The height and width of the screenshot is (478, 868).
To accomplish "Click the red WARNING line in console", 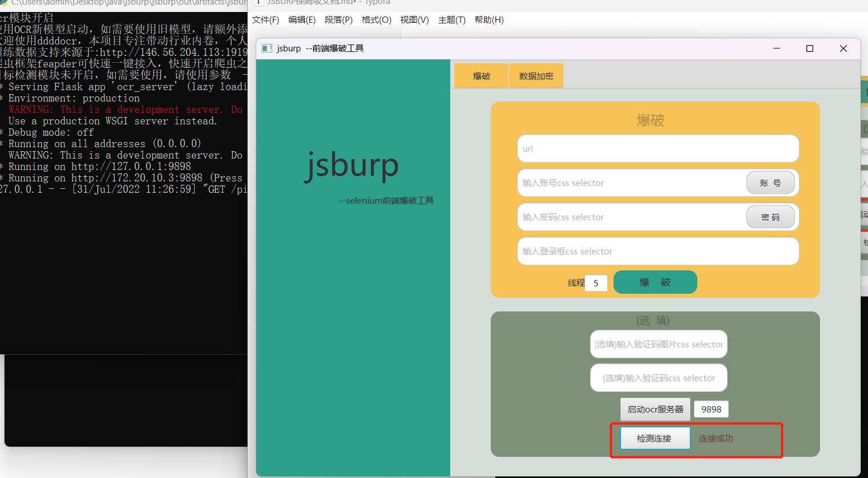I will [126, 110].
